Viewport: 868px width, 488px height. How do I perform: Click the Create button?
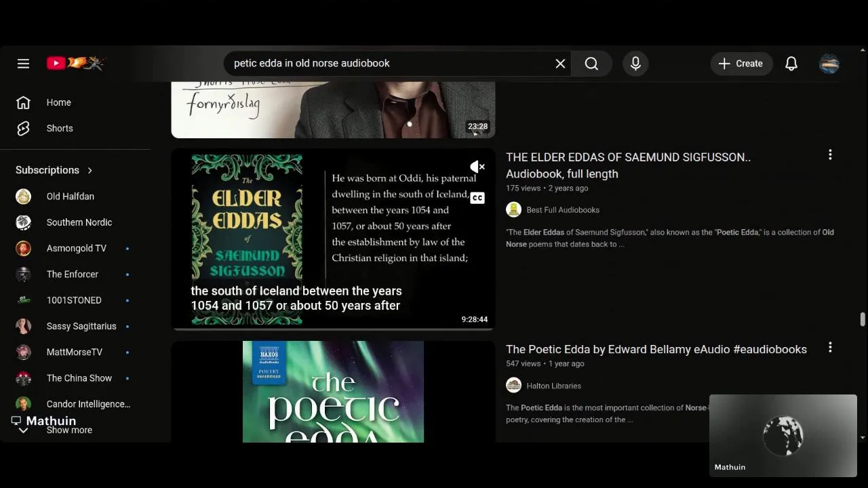741,64
